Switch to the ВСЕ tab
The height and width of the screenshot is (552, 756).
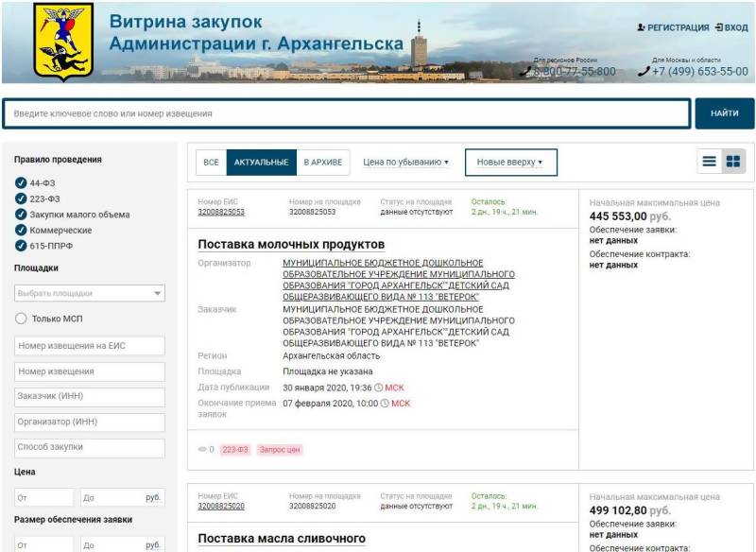click(211, 163)
